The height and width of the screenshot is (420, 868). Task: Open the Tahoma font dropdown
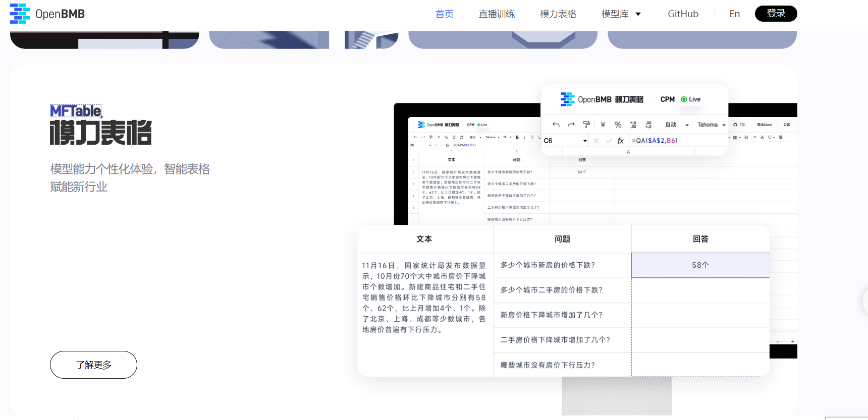click(x=712, y=125)
